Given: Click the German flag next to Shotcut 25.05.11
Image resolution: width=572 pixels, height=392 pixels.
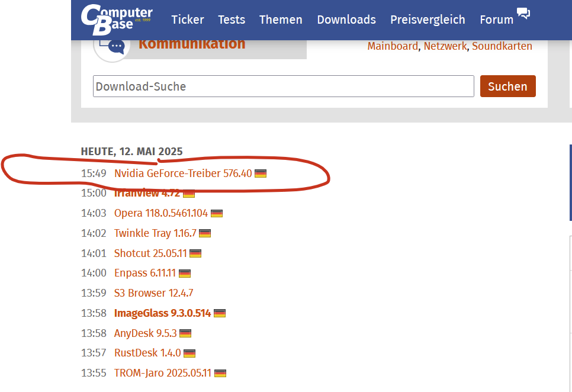Looking at the screenshot, I should [x=195, y=253].
